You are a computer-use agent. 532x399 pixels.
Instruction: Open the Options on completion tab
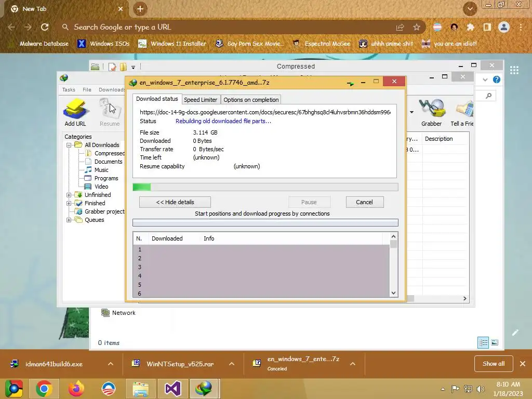[x=251, y=100]
